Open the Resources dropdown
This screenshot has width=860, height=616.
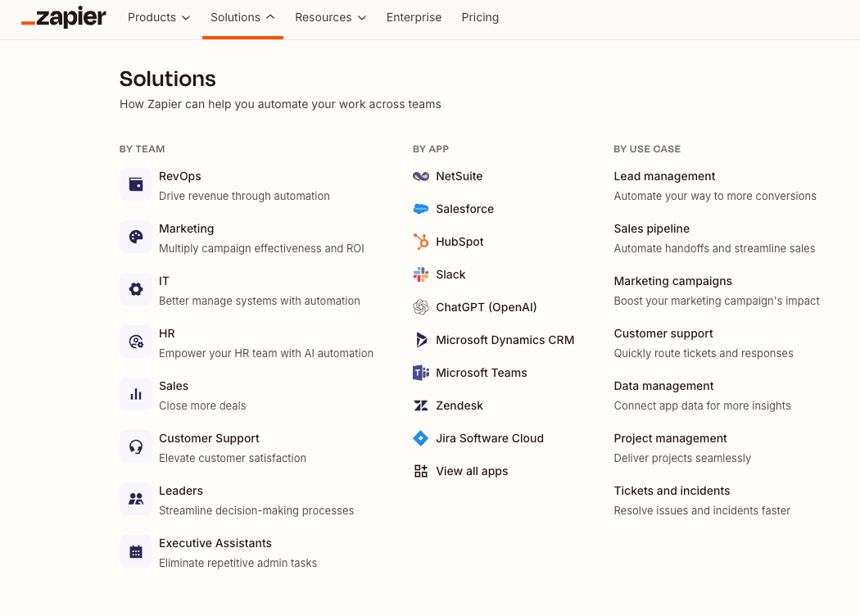point(330,17)
